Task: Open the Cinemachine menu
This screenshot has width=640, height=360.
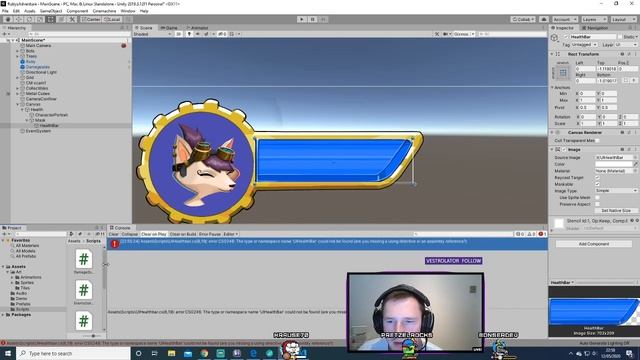Action: tap(104, 11)
